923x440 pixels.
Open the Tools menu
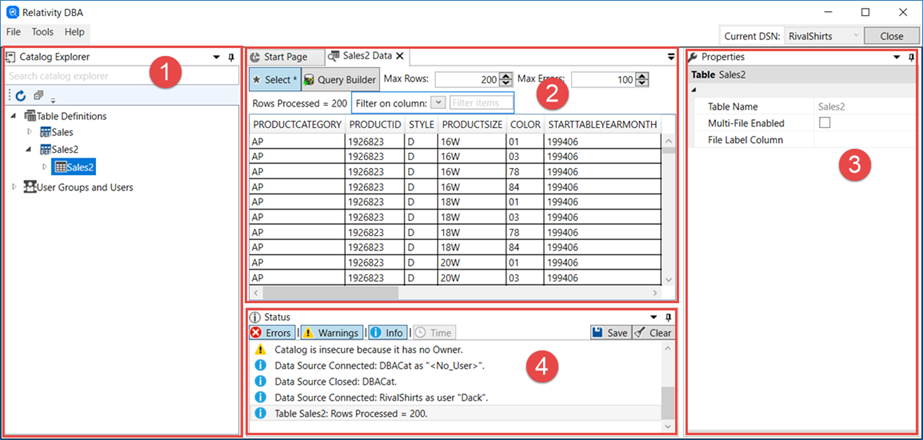(43, 32)
